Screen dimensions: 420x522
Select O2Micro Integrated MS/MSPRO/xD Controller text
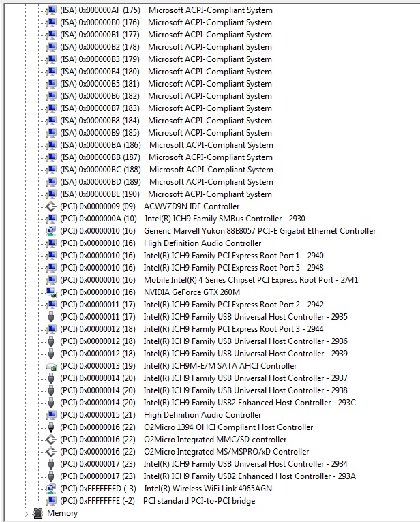click(x=226, y=452)
